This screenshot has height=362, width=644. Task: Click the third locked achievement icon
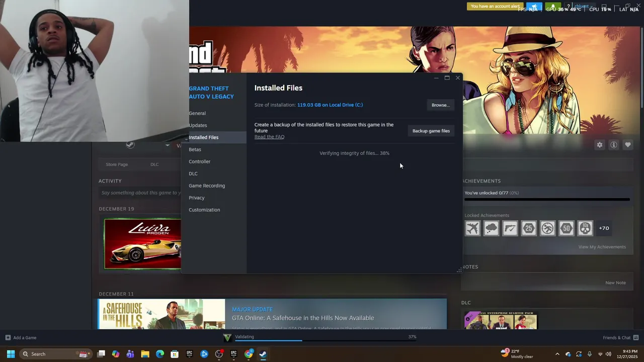510,228
